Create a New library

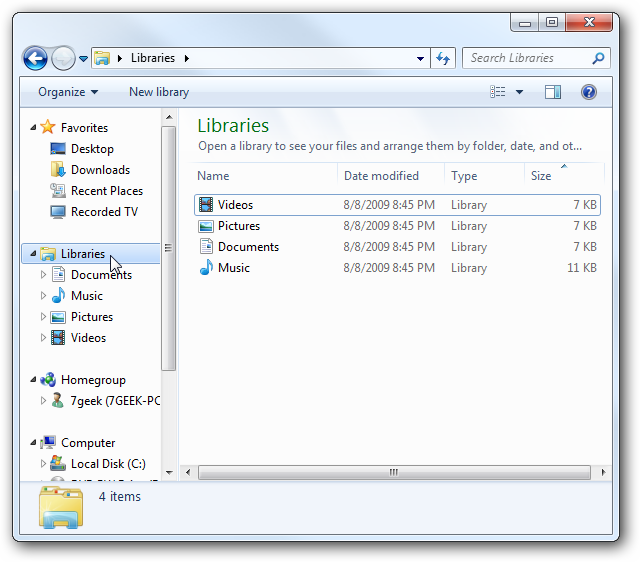click(159, 92)
